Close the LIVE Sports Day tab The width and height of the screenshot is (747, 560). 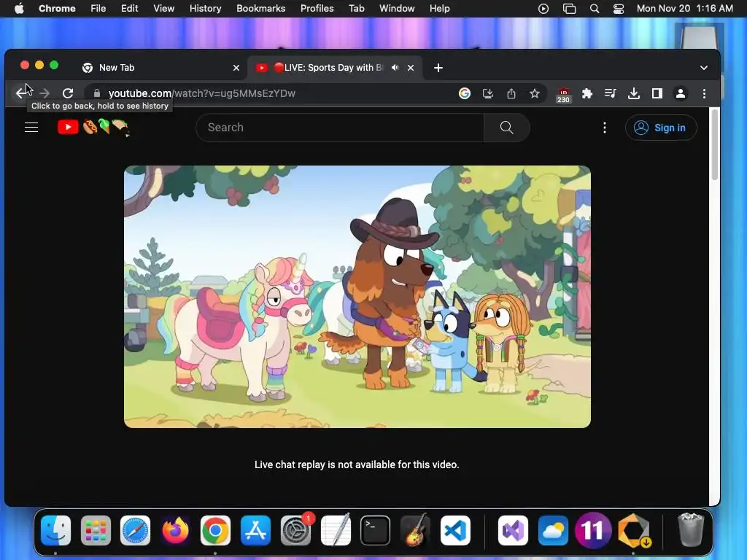(x=411, y=68)
